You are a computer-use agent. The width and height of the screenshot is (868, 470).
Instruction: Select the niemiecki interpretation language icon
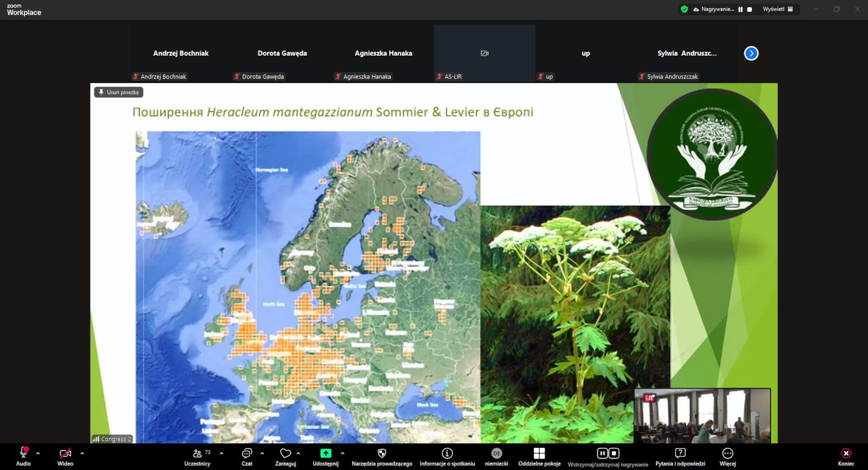click(496, 454)
